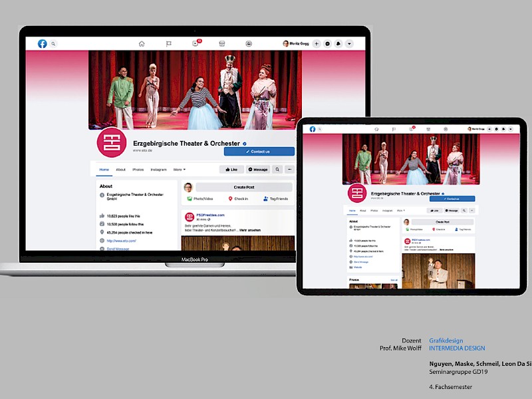
Task: Switch to the About tab on the tablet
Action: tap(363, 210)
